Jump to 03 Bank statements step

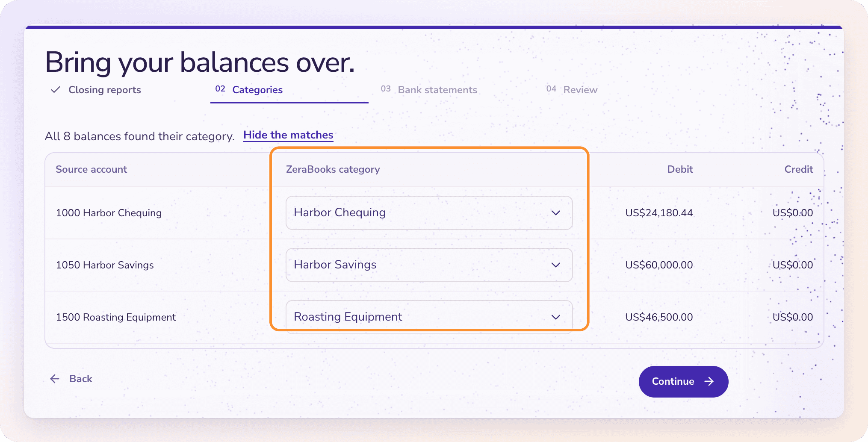pyautogui.click(x=429, y=90)
